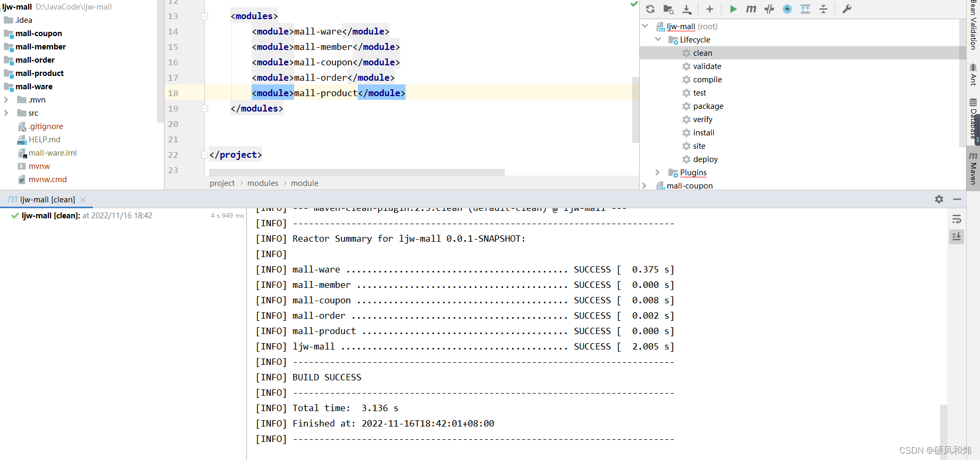Screen dimensions: 980x460
Task: Toggle soft-wrap in console
Action: 957,219
